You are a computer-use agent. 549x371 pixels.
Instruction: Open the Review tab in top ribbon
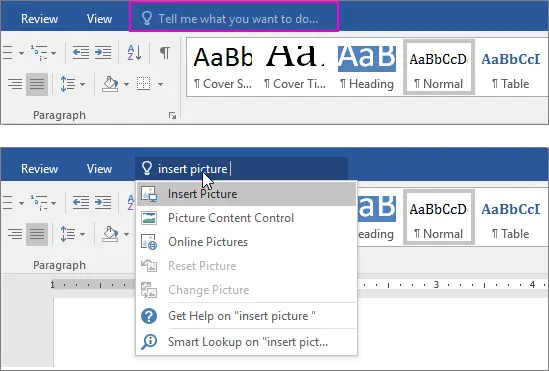pos(39,19)
